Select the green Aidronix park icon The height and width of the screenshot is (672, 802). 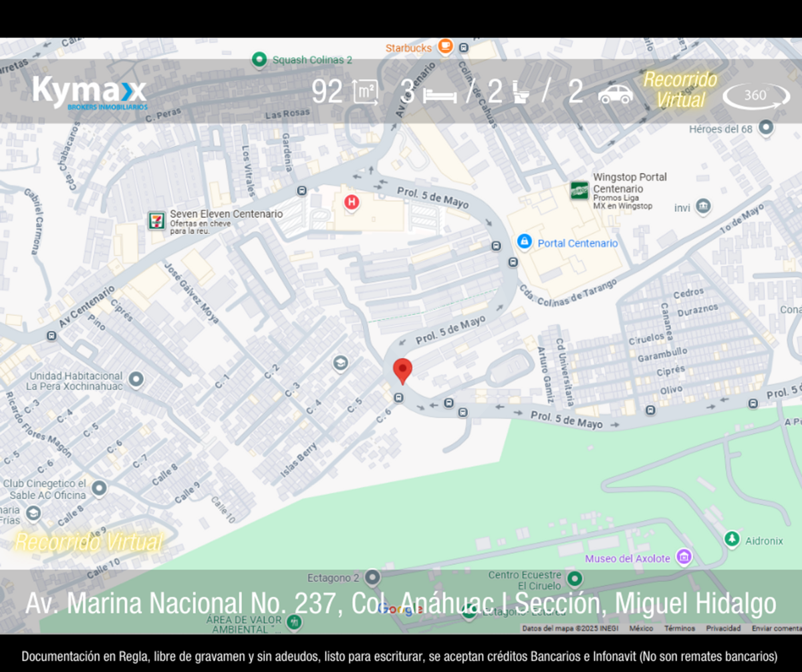732,539
